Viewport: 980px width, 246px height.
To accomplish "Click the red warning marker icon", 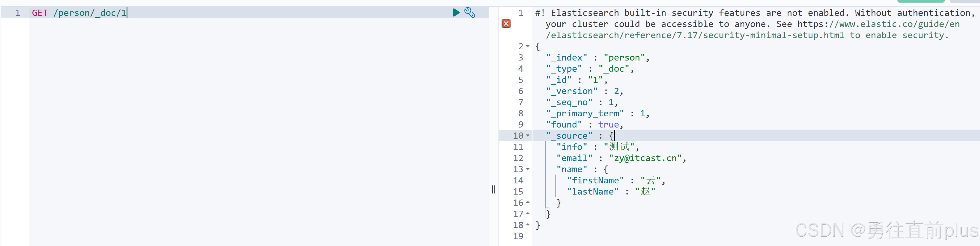I will [506, 24].
